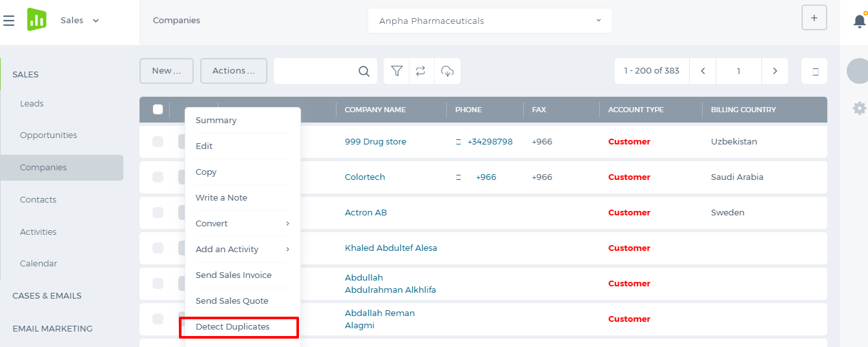The width and height of the screenshot is (868, 347).
Task: Open the settings gear on right panel
Action: tap(859, 108)
